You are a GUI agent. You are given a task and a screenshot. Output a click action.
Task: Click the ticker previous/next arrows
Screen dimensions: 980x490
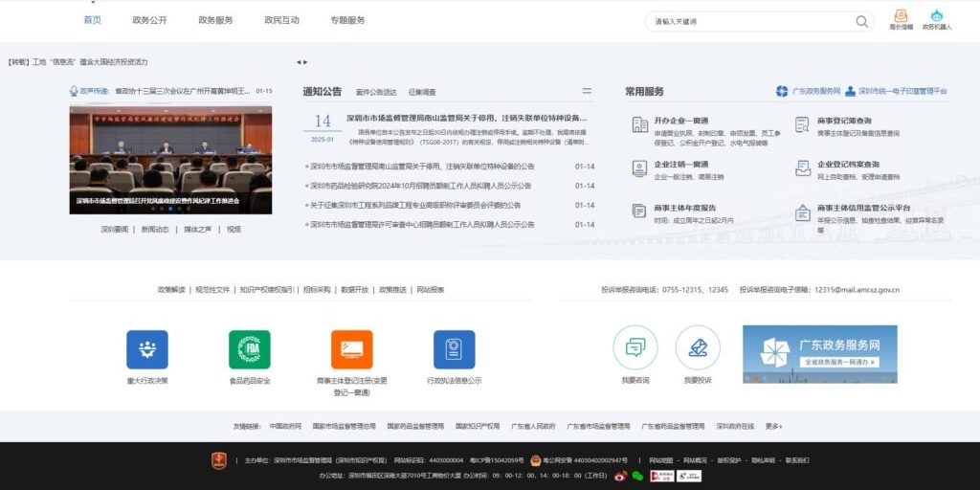click(301, 62)
